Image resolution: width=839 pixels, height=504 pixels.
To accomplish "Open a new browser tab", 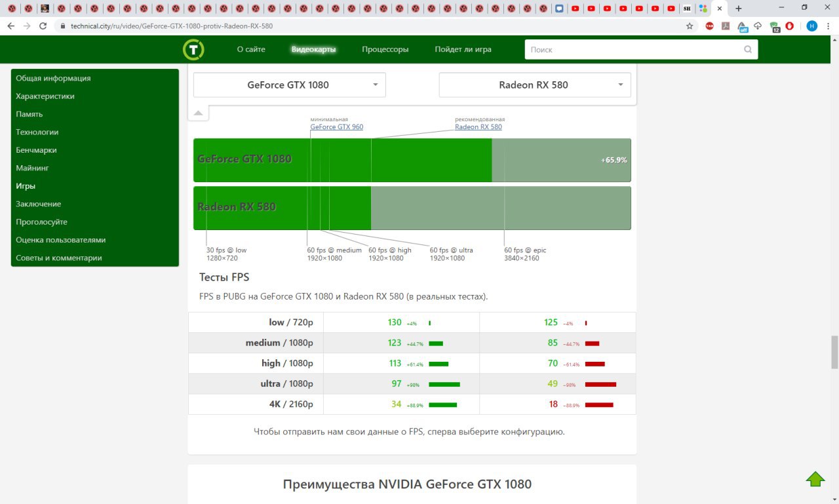I will 739,9.
